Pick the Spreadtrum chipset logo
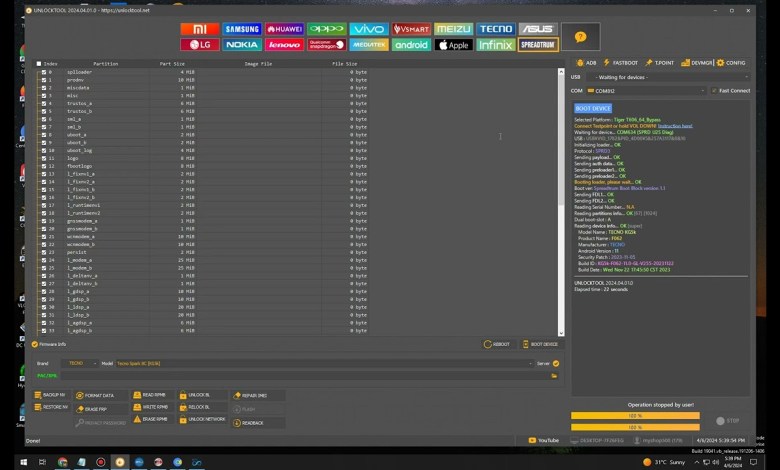The width and height of the screenshot is (780, 470). (538, 45)
